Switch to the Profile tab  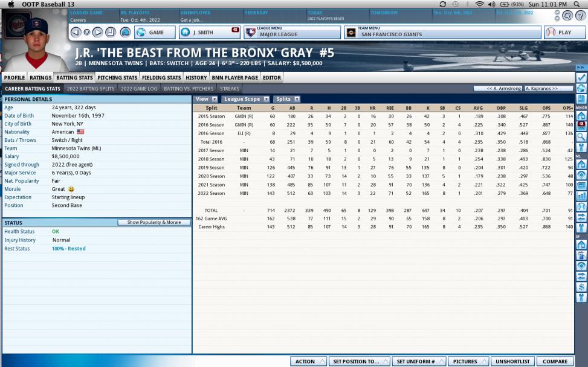[15, 77]
